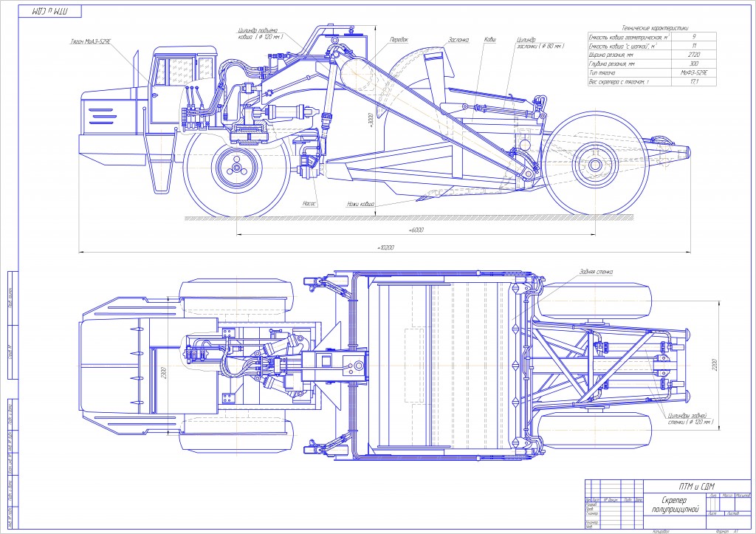Click the 'Тягач МоАЗ-529Е' callout label
The image size is (756, 534).
click(91, 41)
